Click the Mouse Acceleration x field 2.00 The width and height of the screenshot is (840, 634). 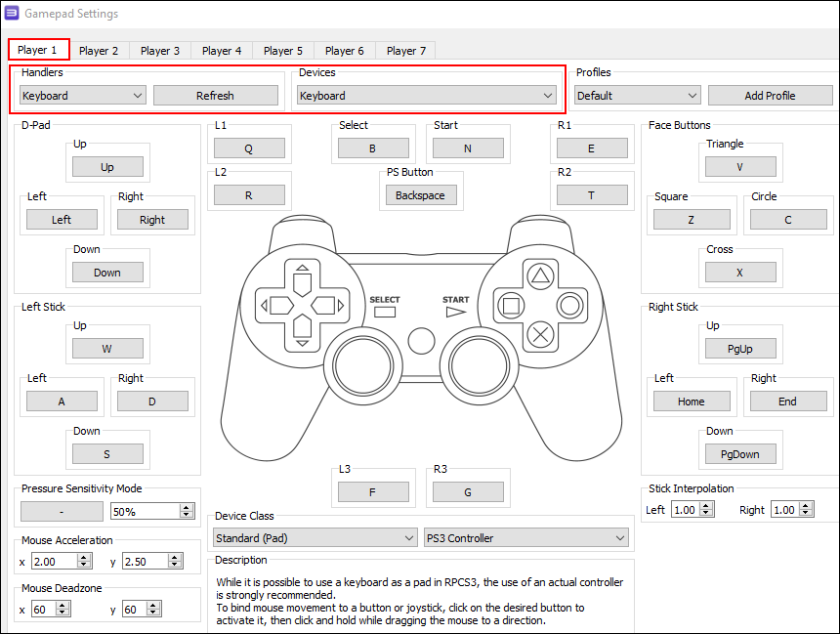click(55, 561)
